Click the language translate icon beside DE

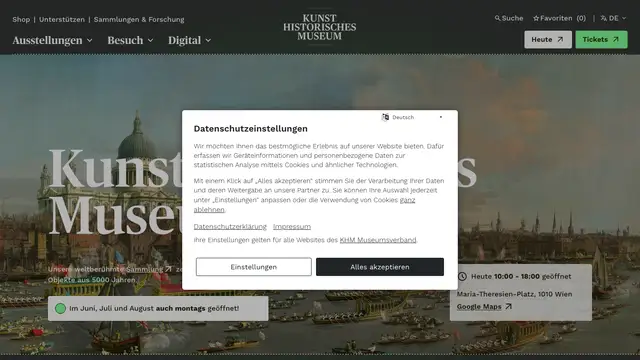tap(604, 18)
